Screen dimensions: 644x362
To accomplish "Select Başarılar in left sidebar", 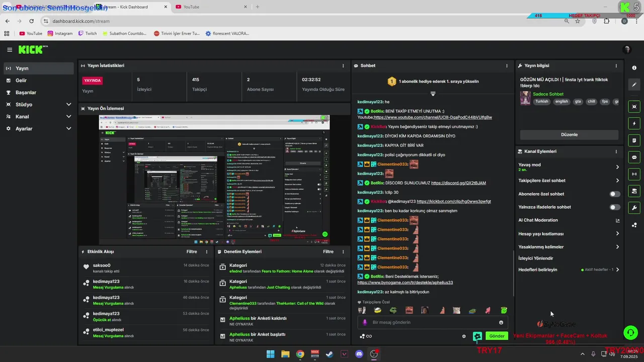I will coord(39,93).
